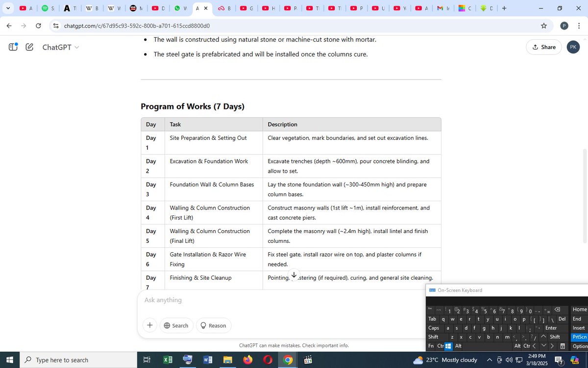Expand the tab search chevron
The height and width of the screenshot is (368, 588).
click(x=8, y=8)
